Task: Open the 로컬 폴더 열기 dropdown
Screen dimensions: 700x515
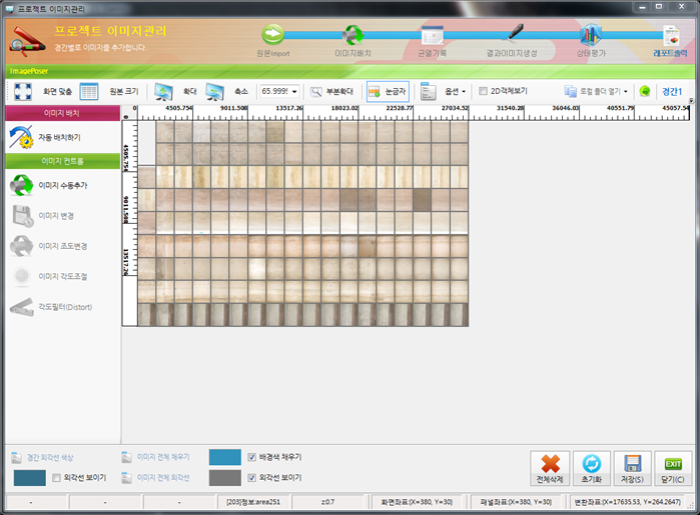Action: click(x=596, y=91)
